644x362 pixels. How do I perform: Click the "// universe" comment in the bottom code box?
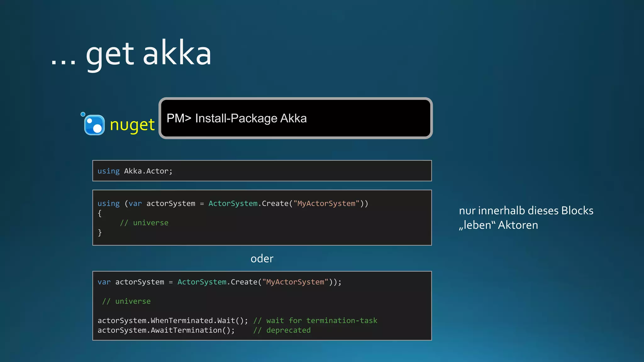tap(126, 301)
